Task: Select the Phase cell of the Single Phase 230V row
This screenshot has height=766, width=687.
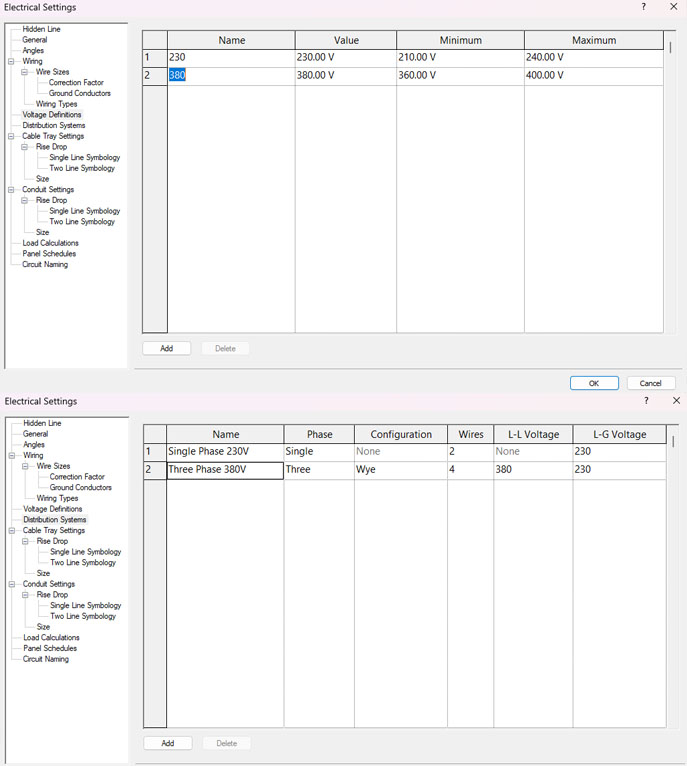Action: pyautogui.click(x=318, y=452)
